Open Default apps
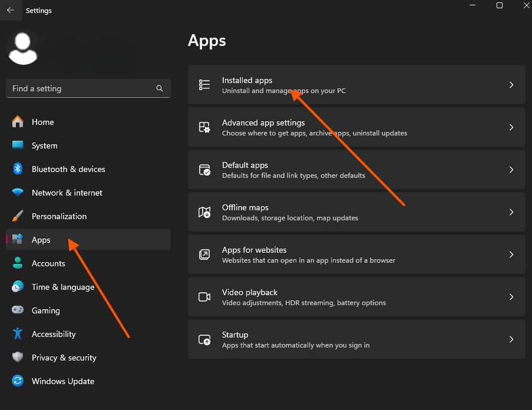This screenshot has width=532, height=410. pyautogui.click(x=356, y=170)
